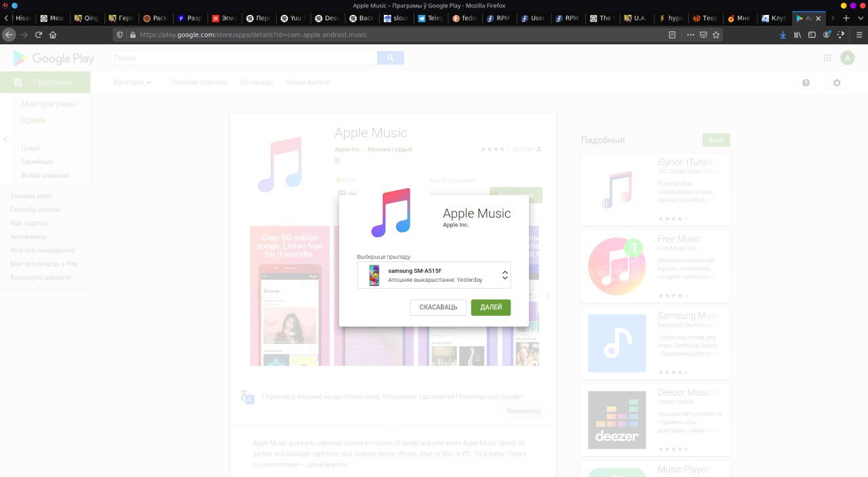Viewport: 868px width, 477px height.
Task: Close the active Google Play tab
Action: point(818,18)
